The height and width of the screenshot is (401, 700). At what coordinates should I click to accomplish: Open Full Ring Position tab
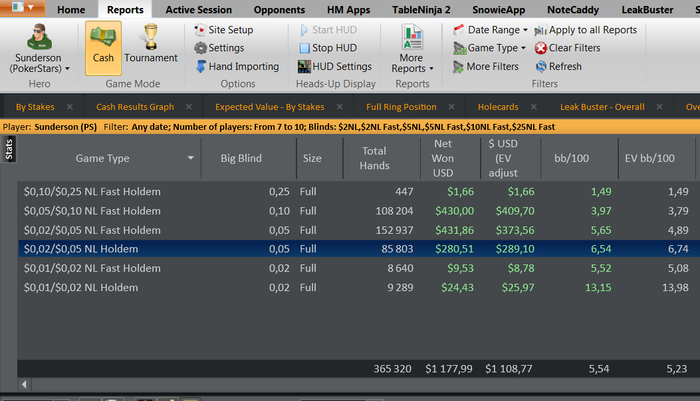point(401,107)
